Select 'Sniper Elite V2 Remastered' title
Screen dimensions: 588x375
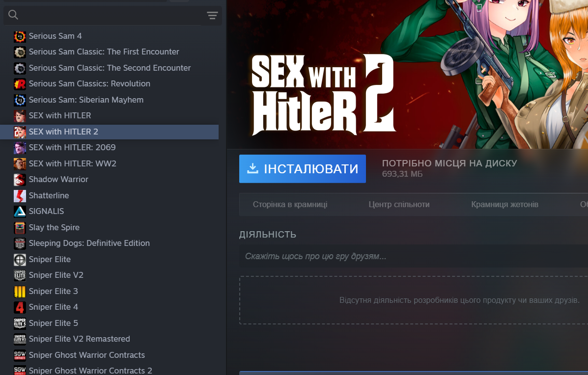pos(80,338)
